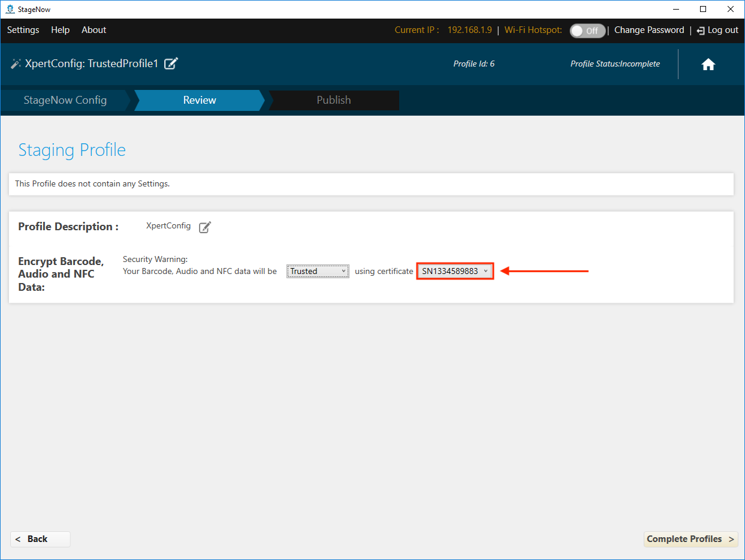Open the Trusted encryption dropdown
This screenshot has width=745, height=560.
318,272
